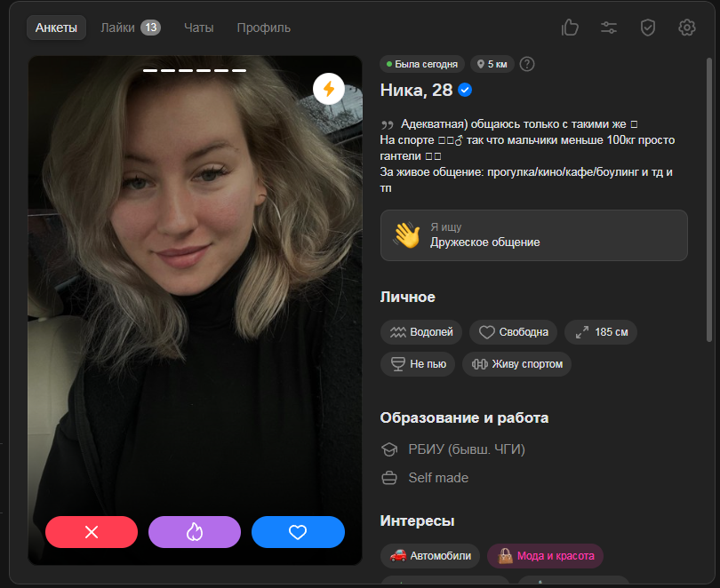This screenshot has width=720, height=588.
Task: Click the Живу спортом tag
Action: pyautogui.click(x=516, y=364)
